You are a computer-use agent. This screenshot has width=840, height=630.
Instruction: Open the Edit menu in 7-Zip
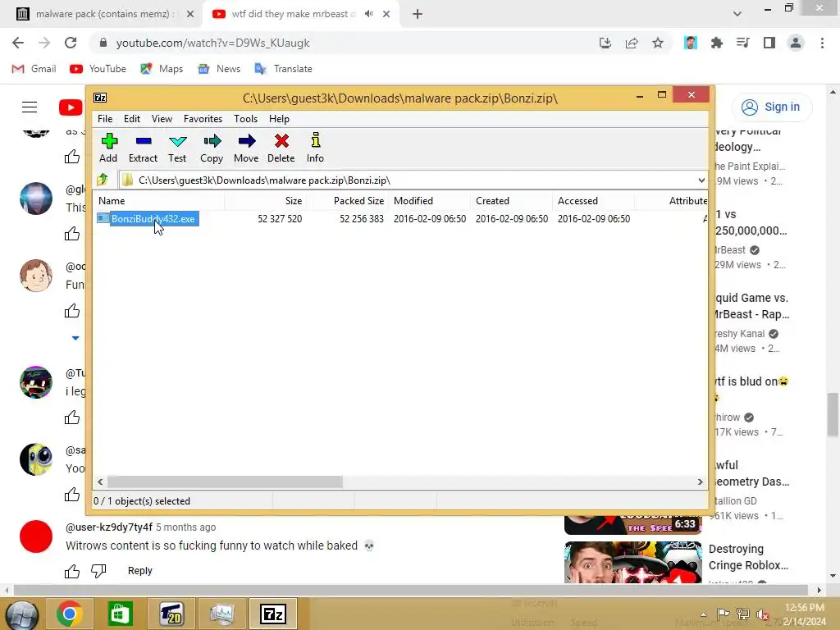pos(132,119)
